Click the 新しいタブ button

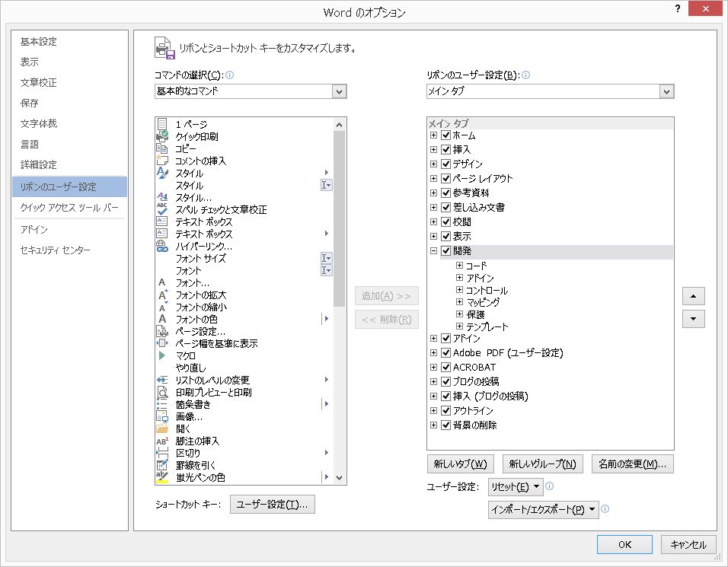coord(460,463)
